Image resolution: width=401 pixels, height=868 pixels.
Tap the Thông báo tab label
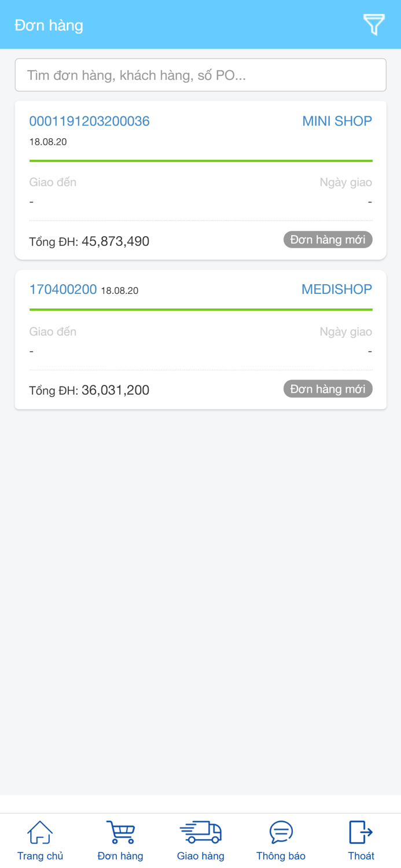(x=281, y=856)
